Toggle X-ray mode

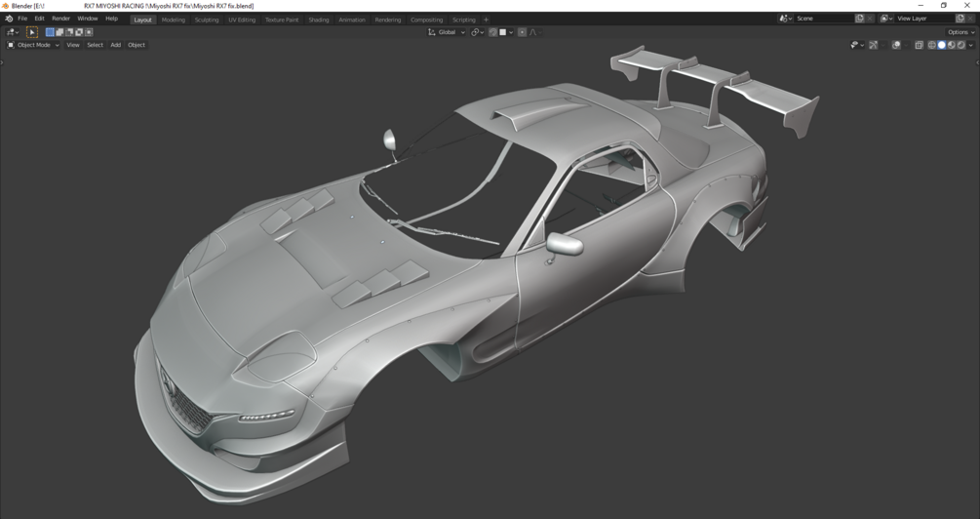919,45
